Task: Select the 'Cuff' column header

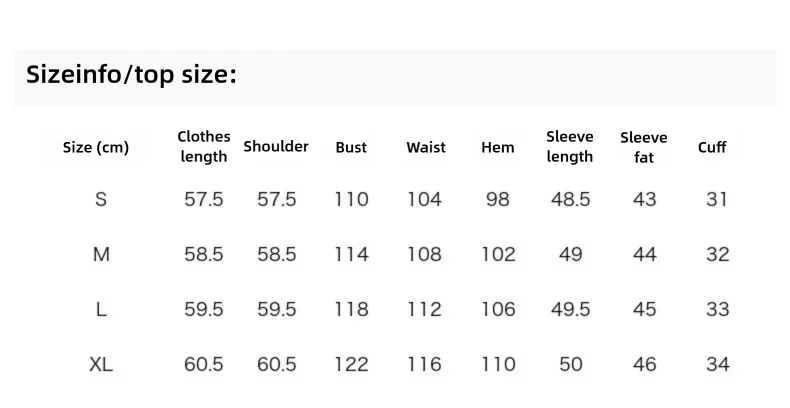Action: 712,147
